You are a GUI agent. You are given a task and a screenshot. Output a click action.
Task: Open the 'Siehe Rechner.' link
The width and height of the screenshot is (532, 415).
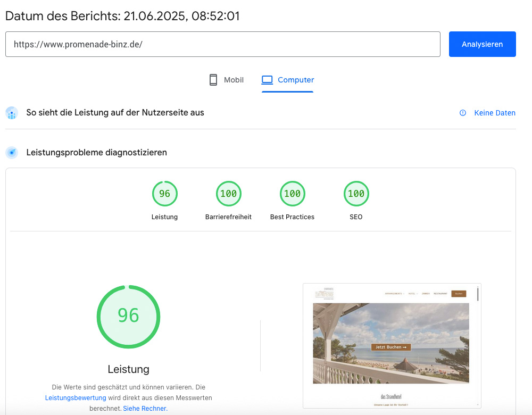point(145,409)
